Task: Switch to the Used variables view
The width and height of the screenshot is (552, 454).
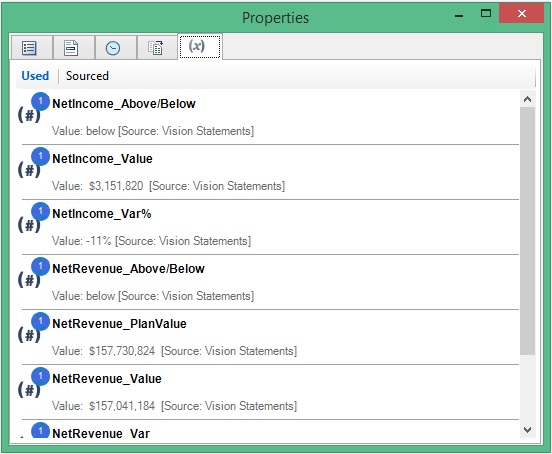Action: coord(35,76)
